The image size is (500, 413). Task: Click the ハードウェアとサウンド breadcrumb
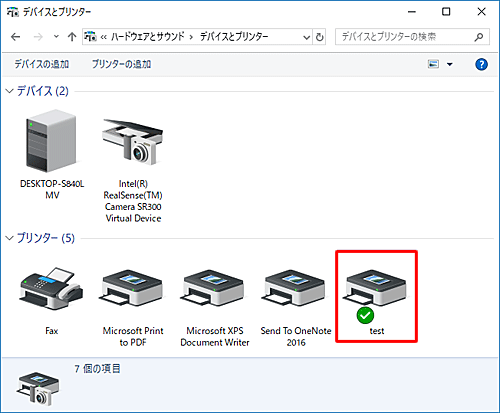coord(147,36)
